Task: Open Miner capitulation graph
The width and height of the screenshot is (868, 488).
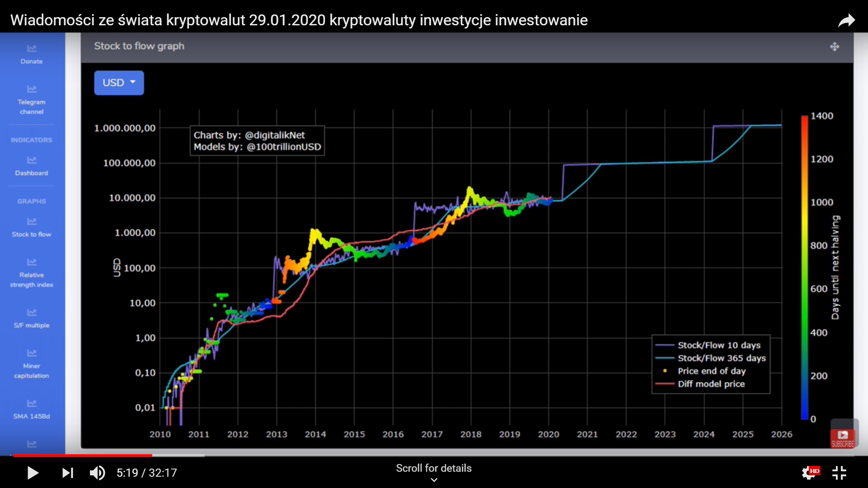Action: [x=32, y=371]
